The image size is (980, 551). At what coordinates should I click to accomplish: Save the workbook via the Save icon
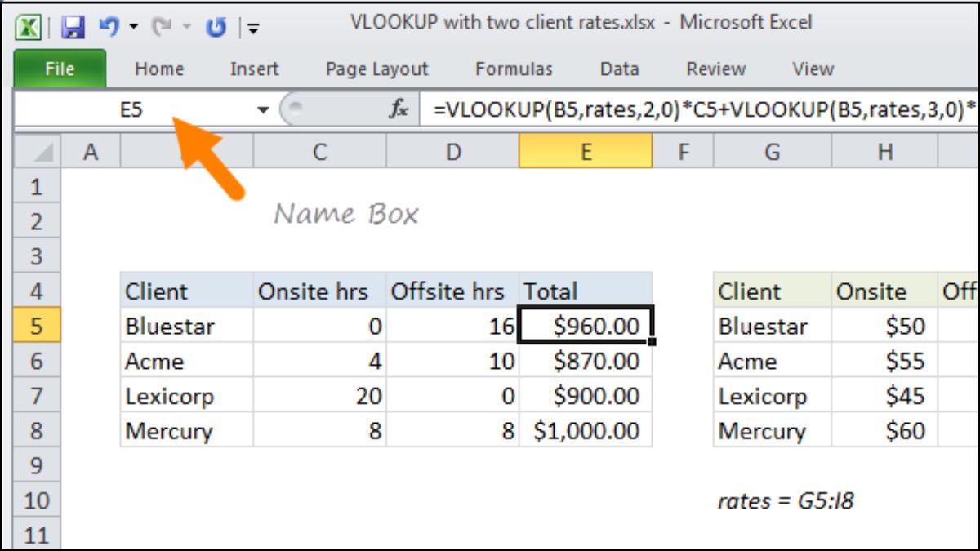pyautogui.click(x=72, y=24)
